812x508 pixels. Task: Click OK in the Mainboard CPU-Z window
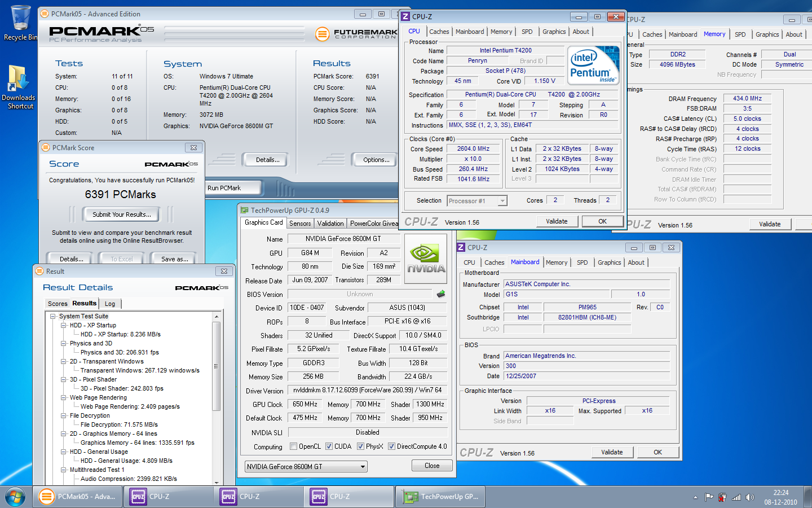[x=657, y=452]
